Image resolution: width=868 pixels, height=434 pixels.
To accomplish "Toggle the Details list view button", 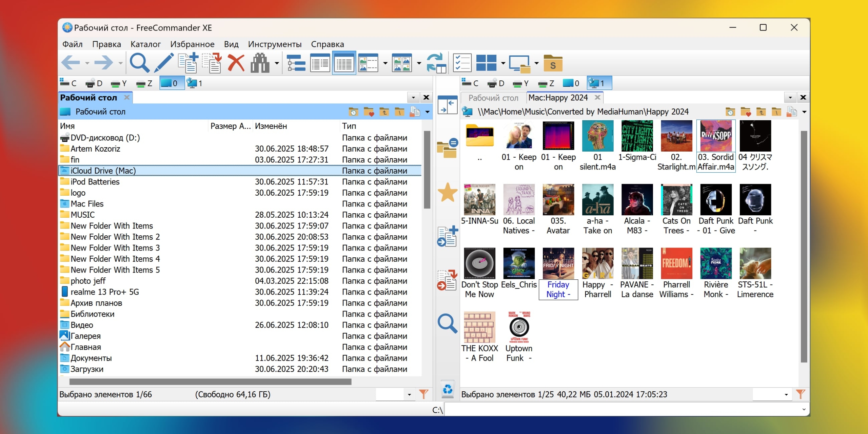I will tap(344, 63).
